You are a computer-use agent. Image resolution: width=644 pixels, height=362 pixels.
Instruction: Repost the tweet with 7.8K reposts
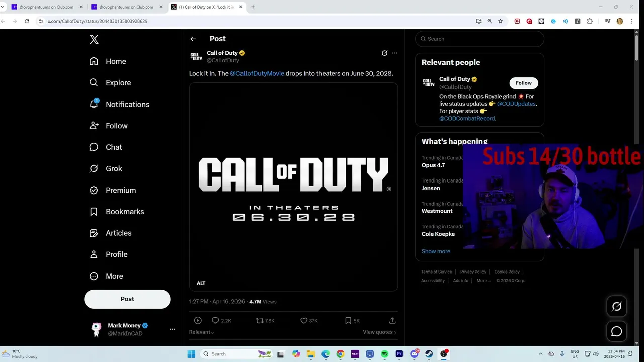click(x=265, y=320)
